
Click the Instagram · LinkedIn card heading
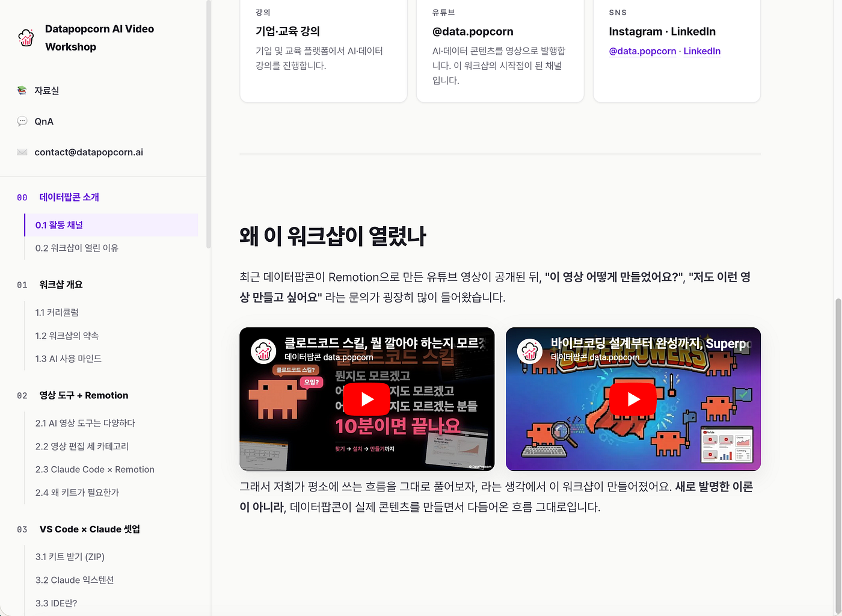click(662, 31)
